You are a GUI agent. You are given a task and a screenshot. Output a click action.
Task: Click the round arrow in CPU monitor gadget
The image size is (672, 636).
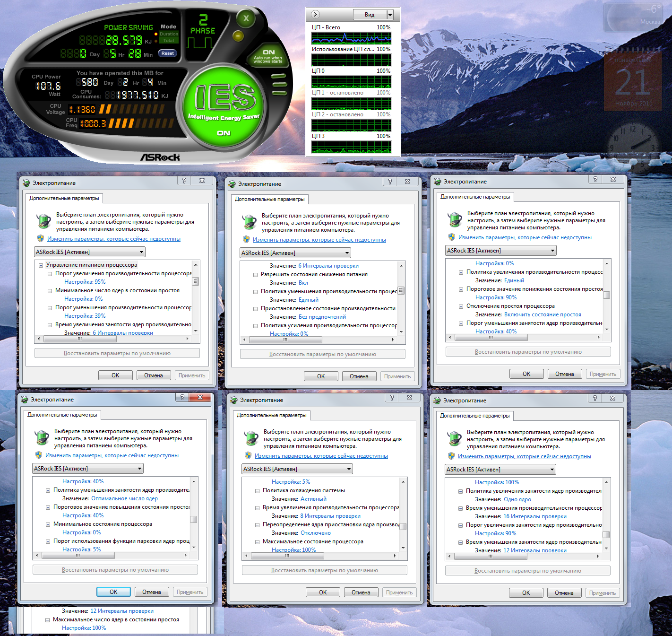pos(316,15)
